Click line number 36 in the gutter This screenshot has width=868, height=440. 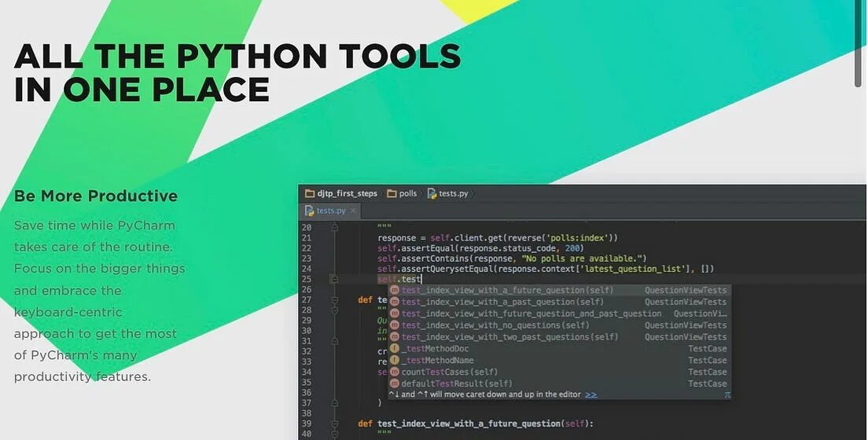click(306, 393)
